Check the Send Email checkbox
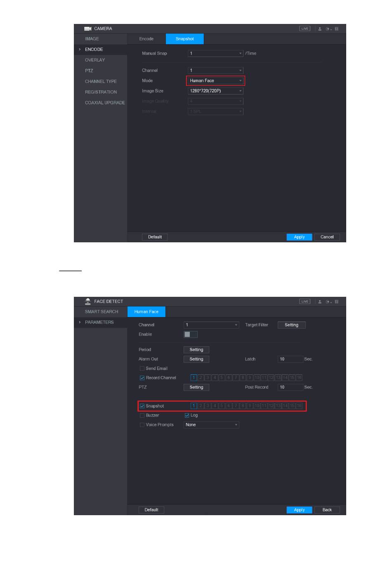The height and width of the screenshot is (561, 392). click(x=142, y=369)
